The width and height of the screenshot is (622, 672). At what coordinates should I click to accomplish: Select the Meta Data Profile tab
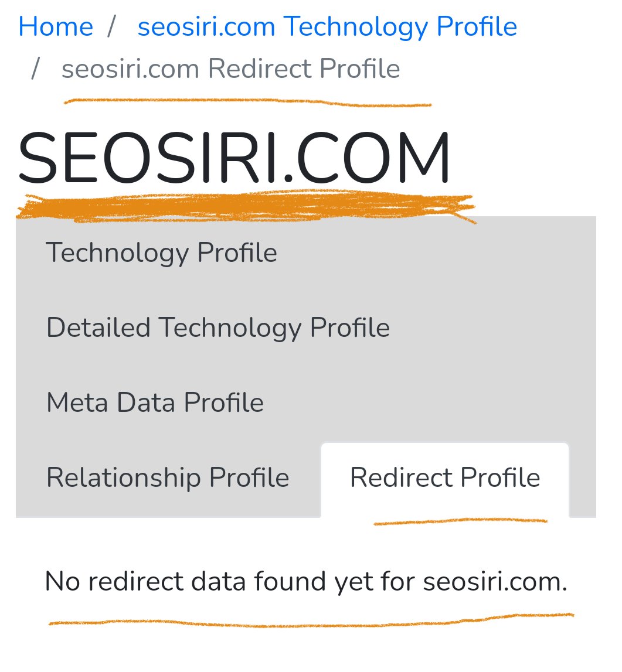point(155,402)
